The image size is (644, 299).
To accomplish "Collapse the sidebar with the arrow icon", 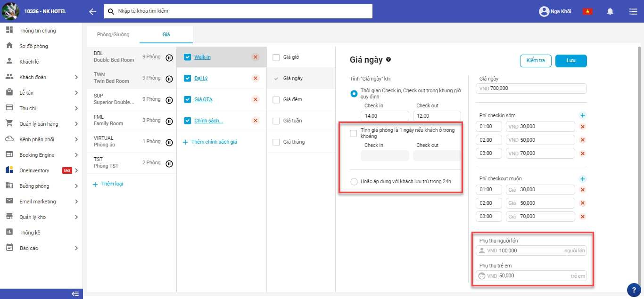I will tap(74, 294).
